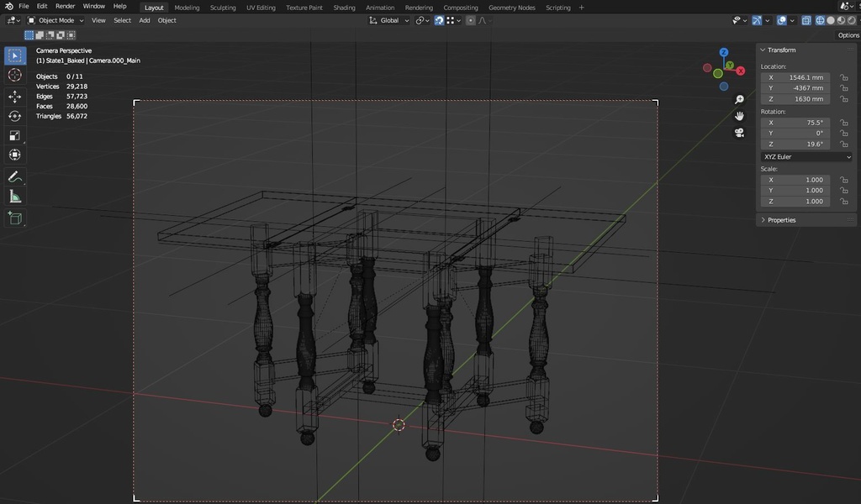Open the XYZ Euler rotation mode dropdown
This screenshot has height=504, width=861.
tap(806, 157)
